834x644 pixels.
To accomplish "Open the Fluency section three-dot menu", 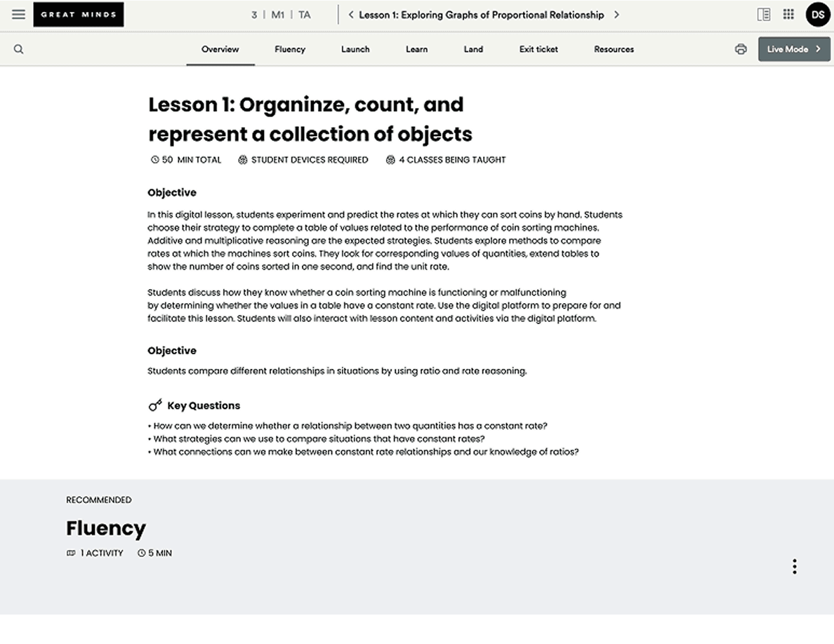I will (x=795, y=566).
